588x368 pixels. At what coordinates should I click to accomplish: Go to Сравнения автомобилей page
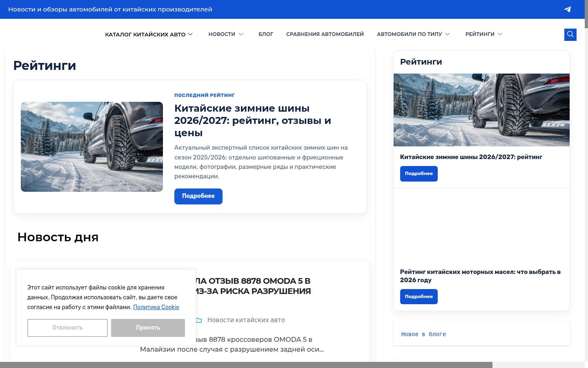(325, 34)
